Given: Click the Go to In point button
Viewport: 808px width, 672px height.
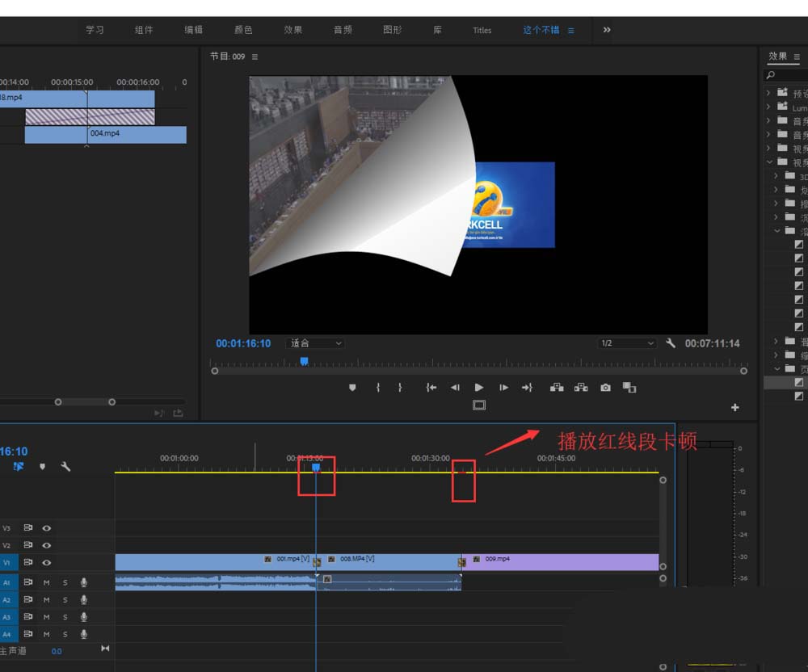Looking at the screenshot, I should tap(431, 388).
